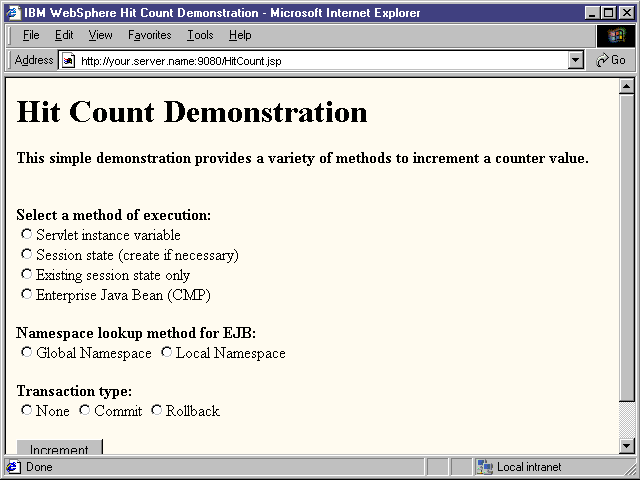Choose Existing session state only option
This screenshot has width=640, height=480.
pyautogui.click(x=27, y=274)
